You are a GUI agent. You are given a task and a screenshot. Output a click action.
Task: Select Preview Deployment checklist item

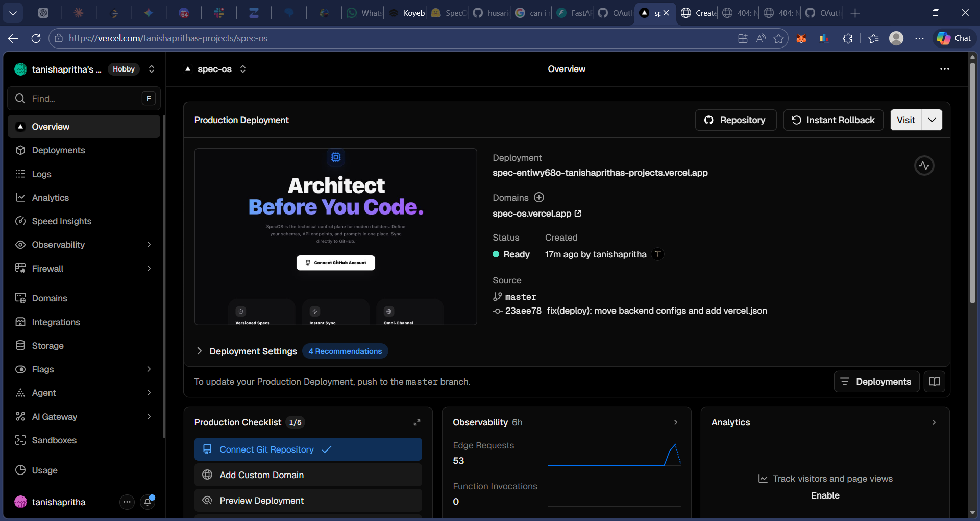308,501
